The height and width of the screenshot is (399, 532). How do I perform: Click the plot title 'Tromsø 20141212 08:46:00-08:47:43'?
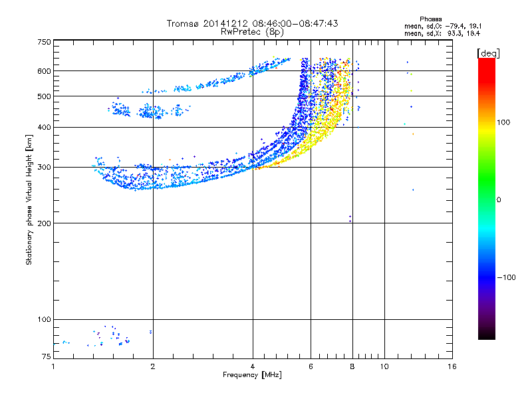click(x=252, y=23)
